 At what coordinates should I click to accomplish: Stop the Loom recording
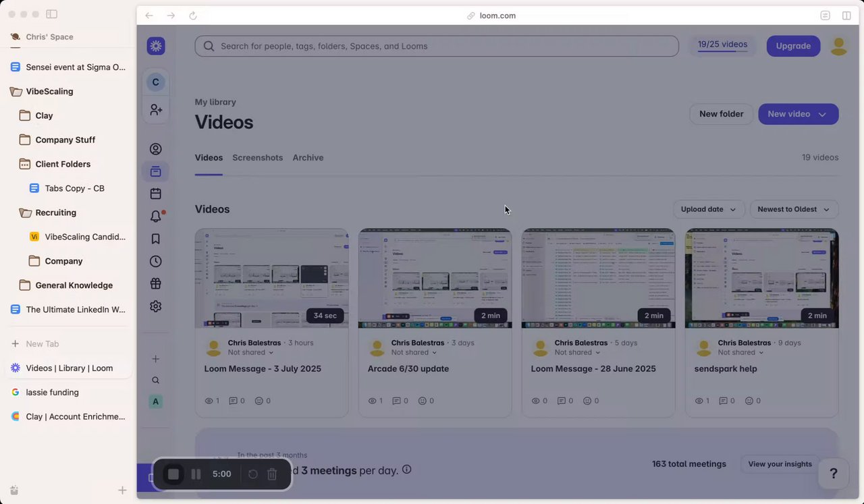click(173, 474)
